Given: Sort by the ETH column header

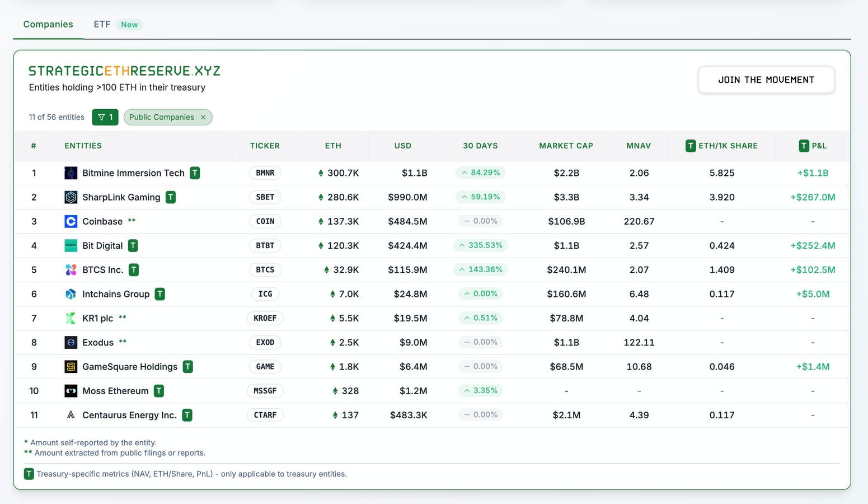Looking at the screenshot, I should 333,146.
